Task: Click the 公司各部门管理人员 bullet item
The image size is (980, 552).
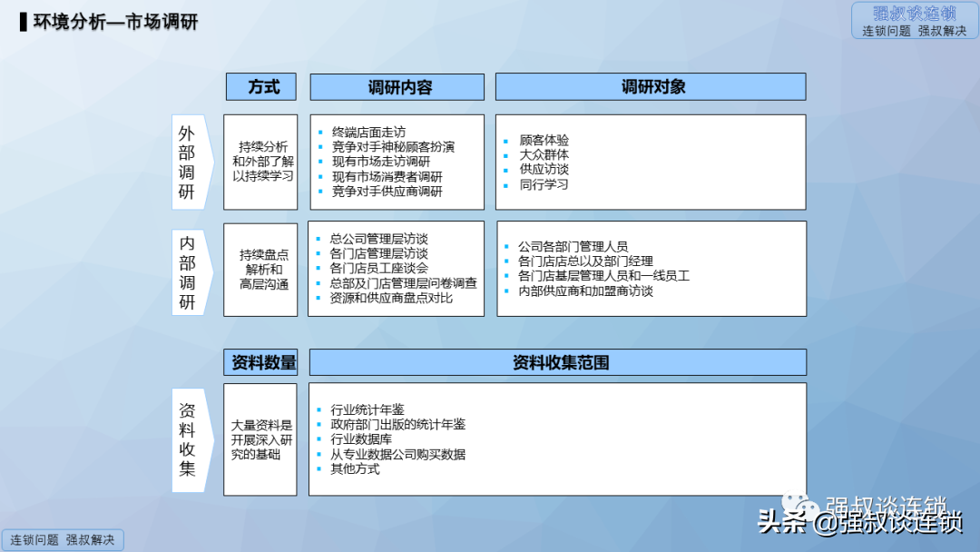Action: [573, 247]
